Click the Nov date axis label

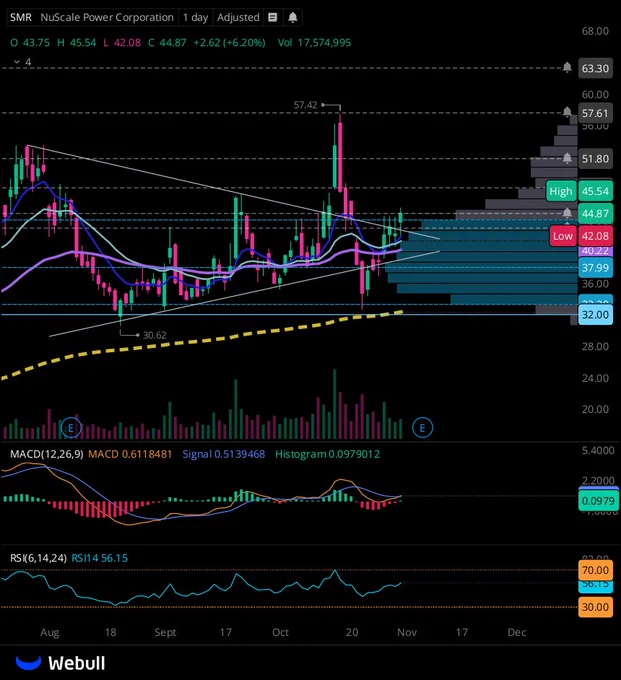coord(407,632)
